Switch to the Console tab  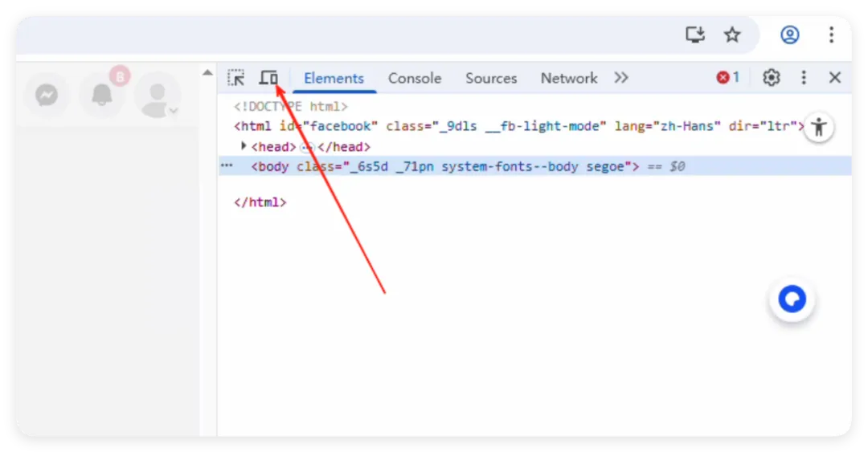tap(415, 78)
